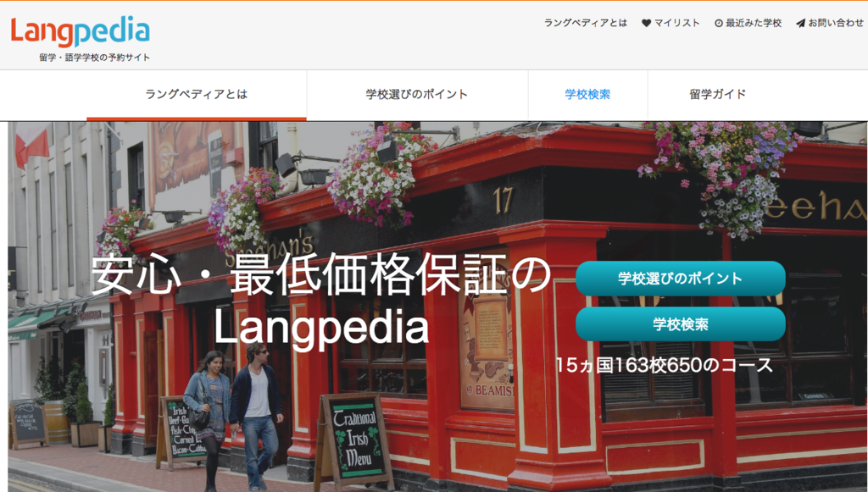Open マイリスト in the header

[676, 23]
